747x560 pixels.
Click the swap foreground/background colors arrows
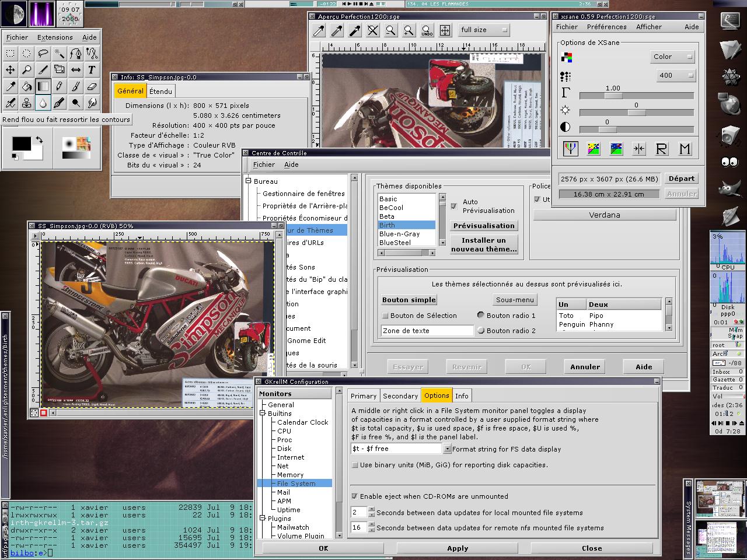pyautogui.click(x=39, y=140)
